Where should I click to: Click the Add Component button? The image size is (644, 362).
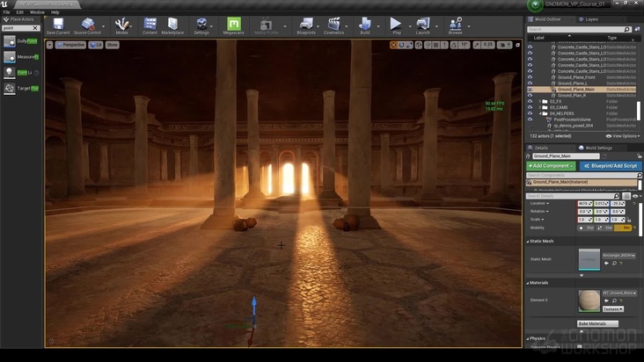551,166
